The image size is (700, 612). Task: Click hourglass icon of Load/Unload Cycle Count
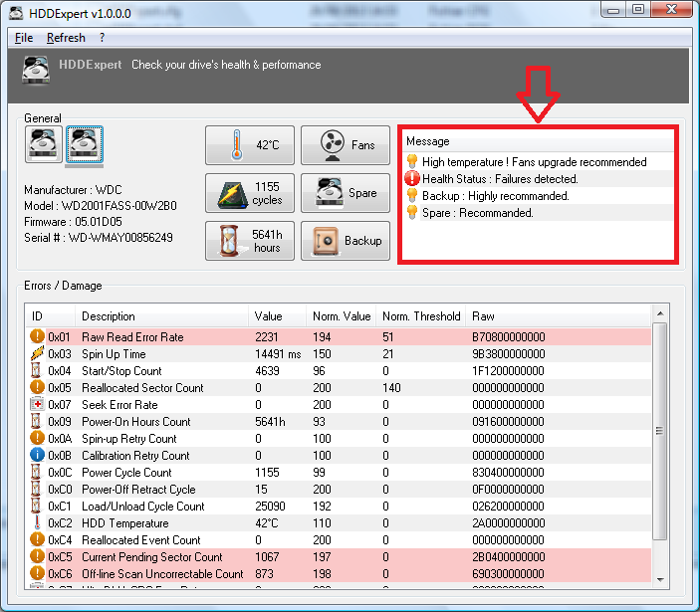36,506
